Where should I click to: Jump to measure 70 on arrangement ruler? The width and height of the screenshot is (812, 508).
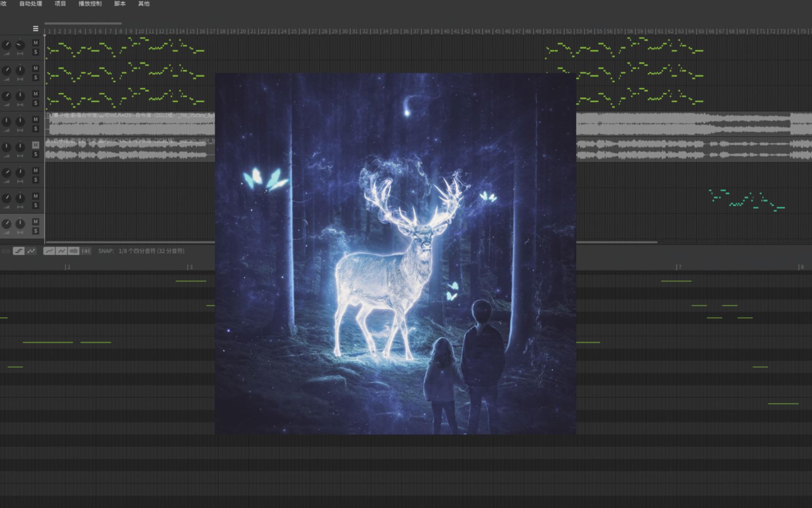pos(752,31)
